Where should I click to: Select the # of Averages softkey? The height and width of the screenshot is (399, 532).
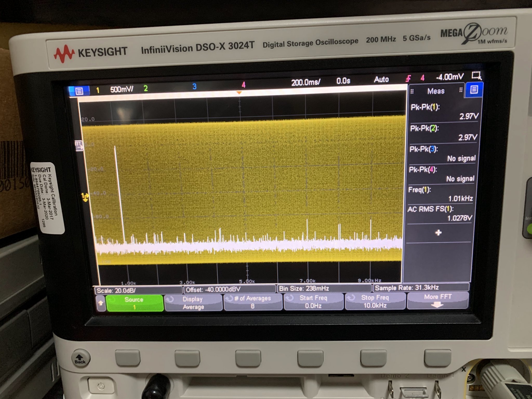coord(253,302)
